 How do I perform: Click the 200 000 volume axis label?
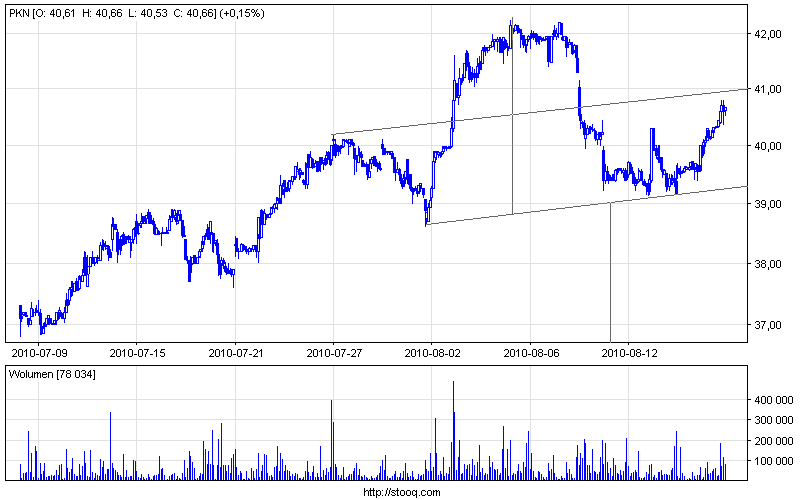(773, 441)
